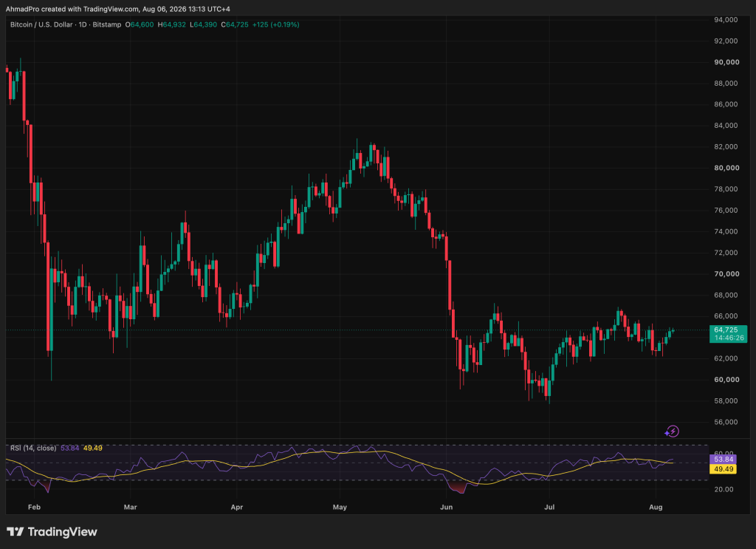Click the 92,000 price axis label

pos(726,41)
